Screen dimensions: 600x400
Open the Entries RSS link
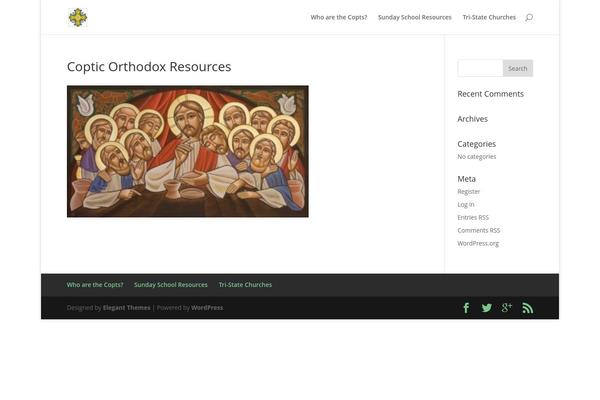473,217
